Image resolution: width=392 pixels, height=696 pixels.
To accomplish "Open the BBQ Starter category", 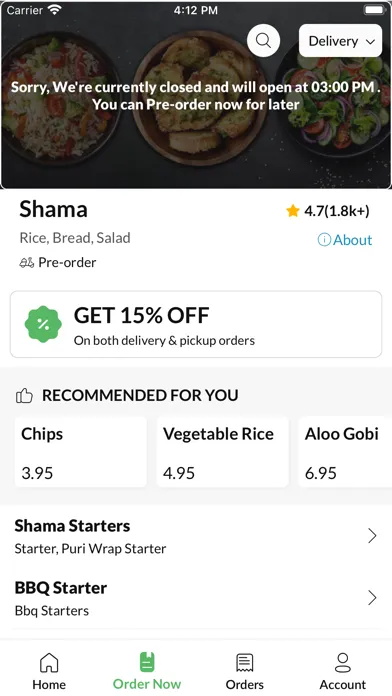I will pyautogui.click(x=196, y=598).
